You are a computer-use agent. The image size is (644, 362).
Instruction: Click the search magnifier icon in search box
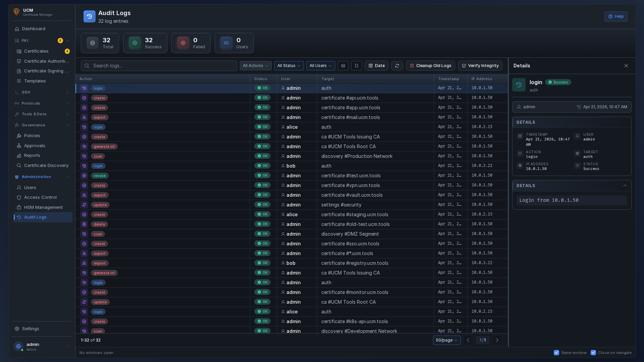point(87,66)
